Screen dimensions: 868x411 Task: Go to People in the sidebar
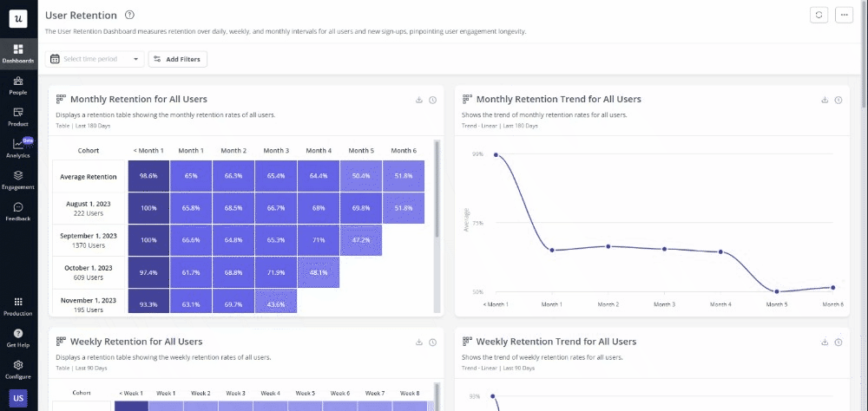(x=17, y=85)
